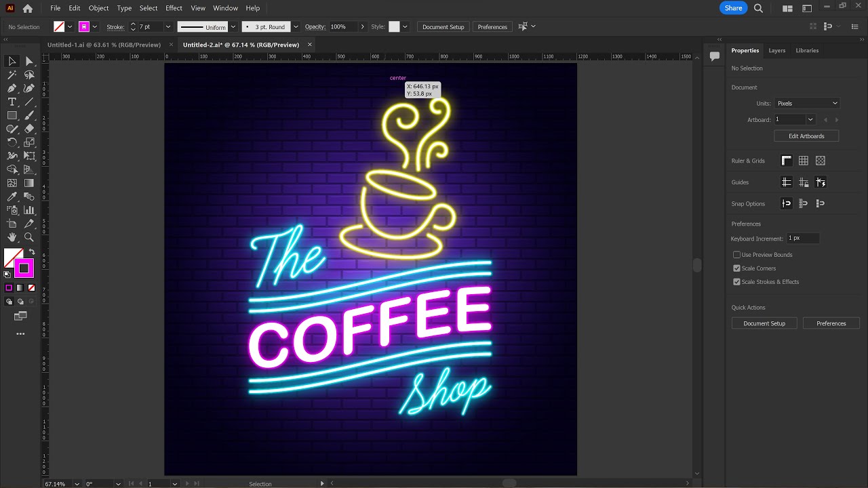Screen dimensions: 868x488
Task: Choose the Type tool
Action: click(12, 102)
